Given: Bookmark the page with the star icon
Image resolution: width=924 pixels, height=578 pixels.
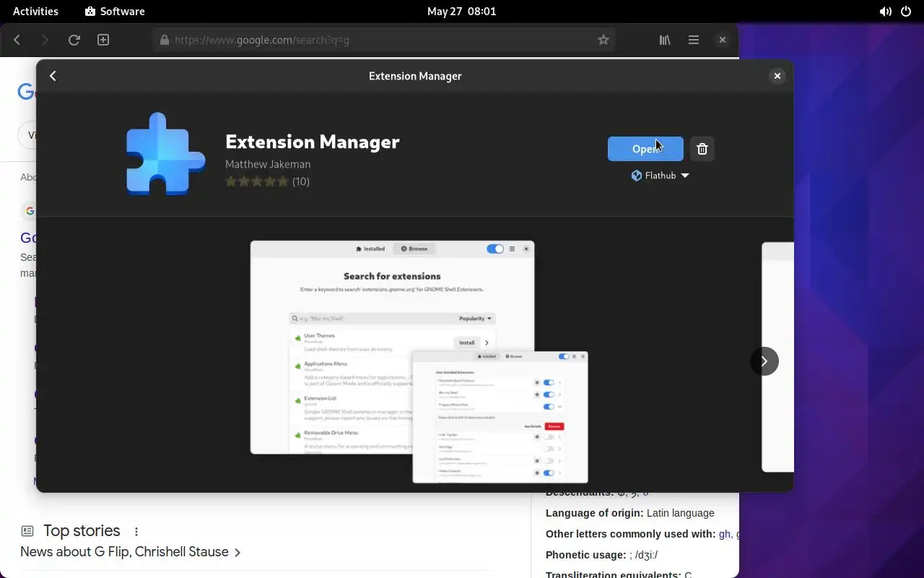Looking at the screenshot, I should tap(603, 40).
